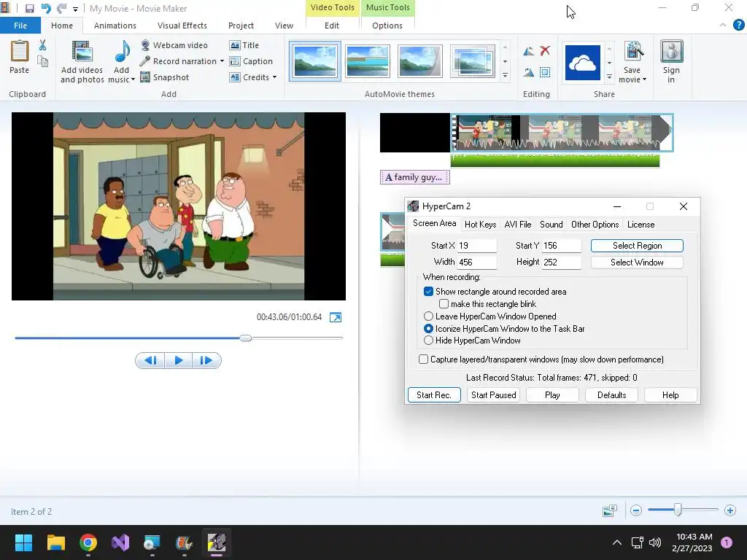The width and height of the screenshot is (747, 560).
Task: Select the 'A family guy...' caption item
Action: point(414,177)
